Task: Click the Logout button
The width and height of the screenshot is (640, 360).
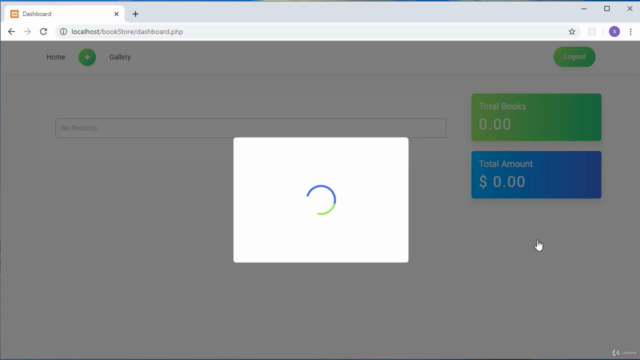Action: (574, 57)
